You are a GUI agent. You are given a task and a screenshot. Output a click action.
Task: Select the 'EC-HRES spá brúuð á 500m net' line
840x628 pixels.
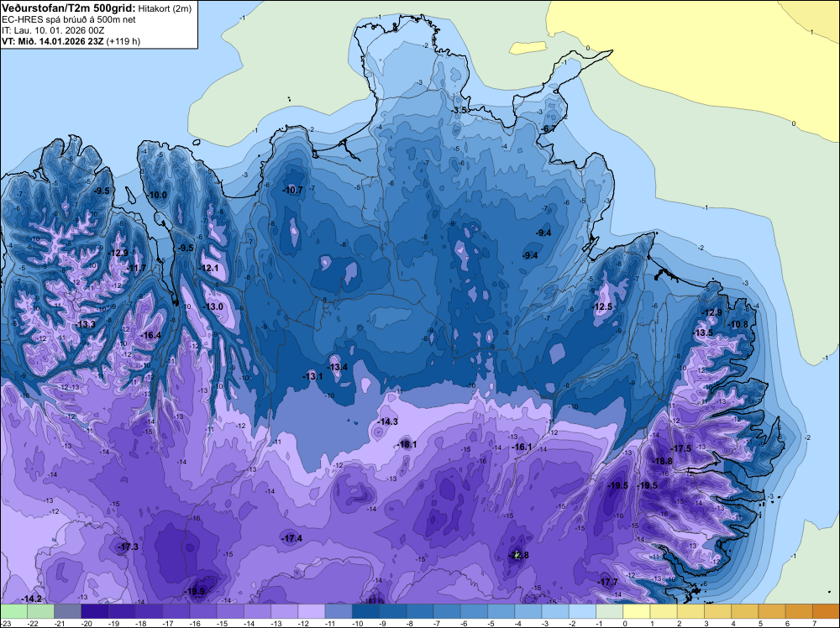click(69, 19)
